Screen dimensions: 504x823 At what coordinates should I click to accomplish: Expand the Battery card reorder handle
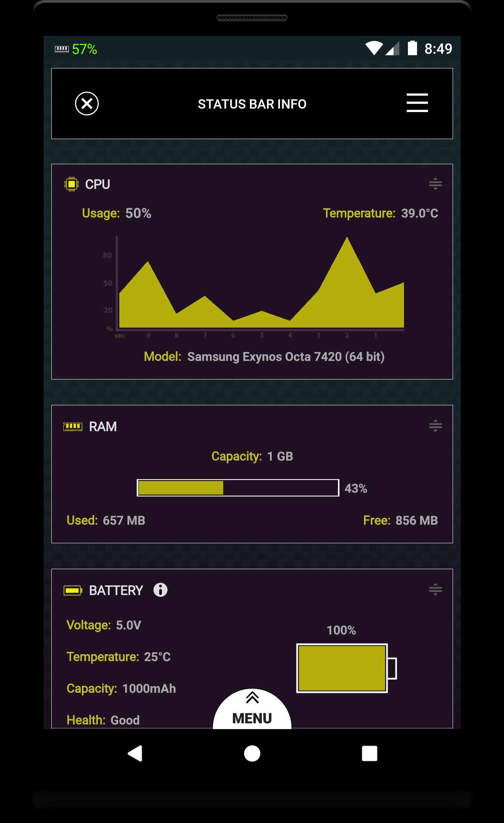tap(435, 590)
